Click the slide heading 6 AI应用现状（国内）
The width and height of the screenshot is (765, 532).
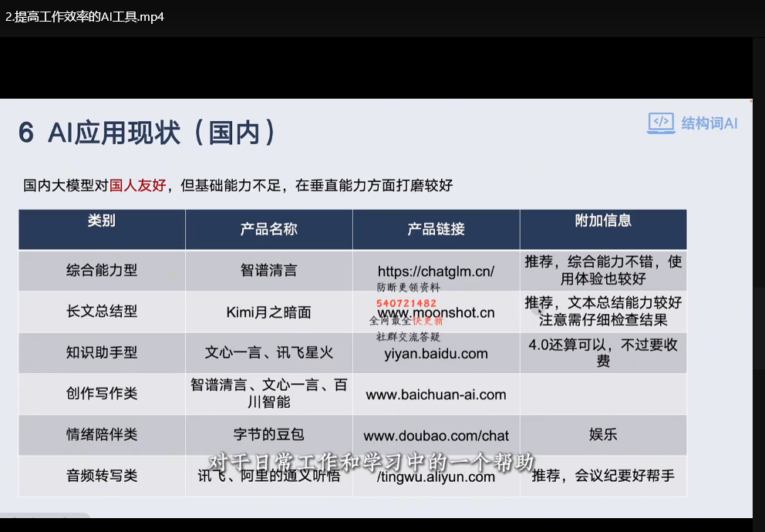coord(148,133)
